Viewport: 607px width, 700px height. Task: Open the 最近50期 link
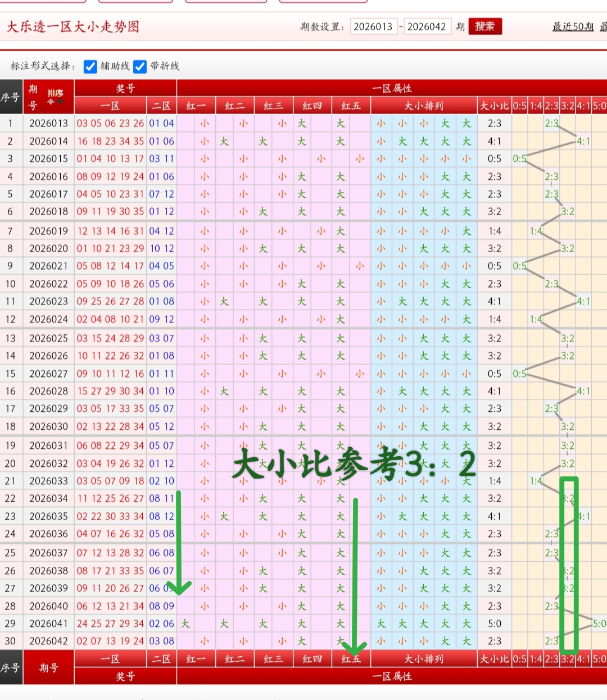(573, 26)
